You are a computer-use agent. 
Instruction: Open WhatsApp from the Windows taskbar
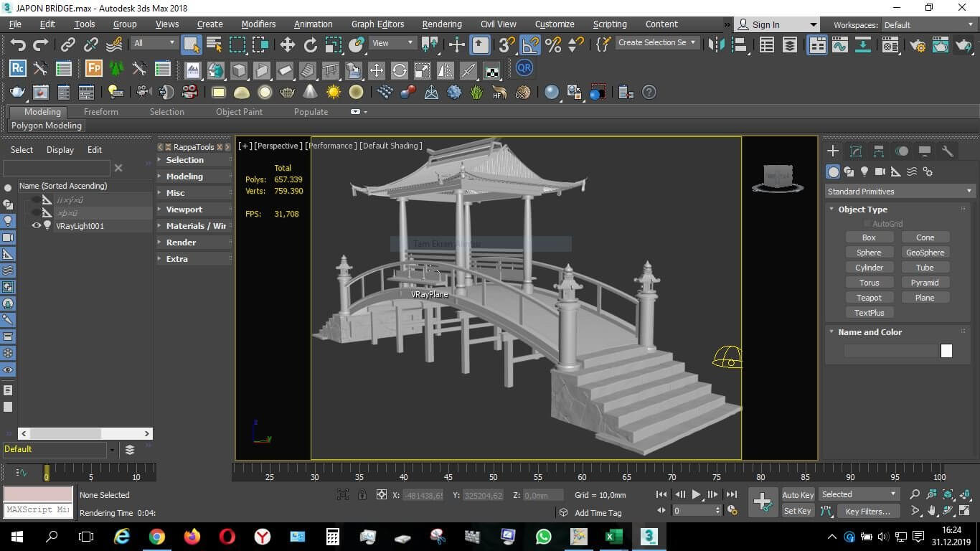point(544,536)
